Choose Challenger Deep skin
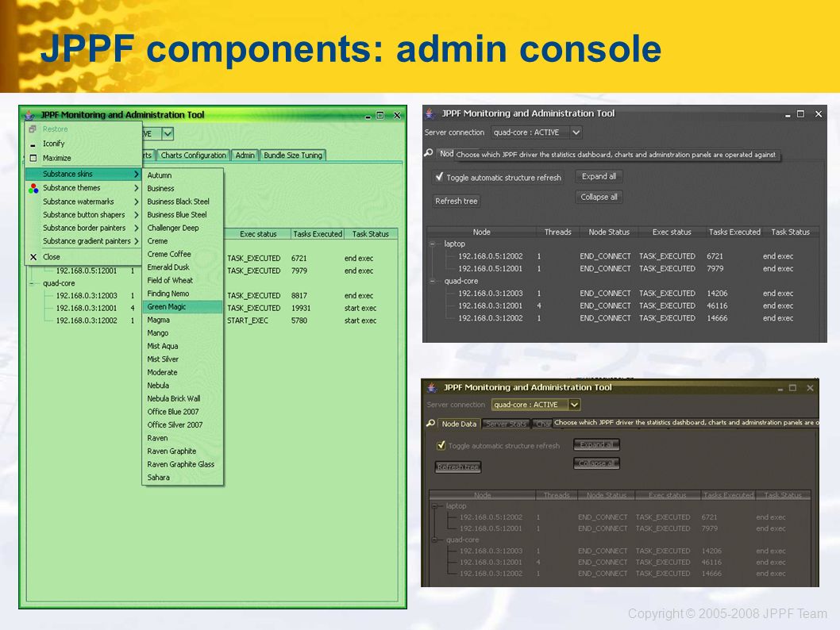Image resolution: width=840 pixels, height=630 pixels. (183, 228)
